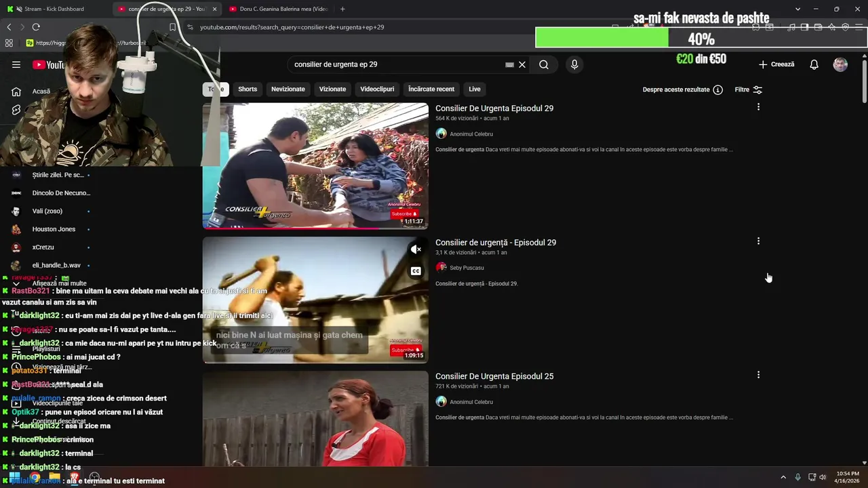Open more options for Consilier De Urgenta Episodul 25
Screen dimensions: 868x488
click(758, 375)
